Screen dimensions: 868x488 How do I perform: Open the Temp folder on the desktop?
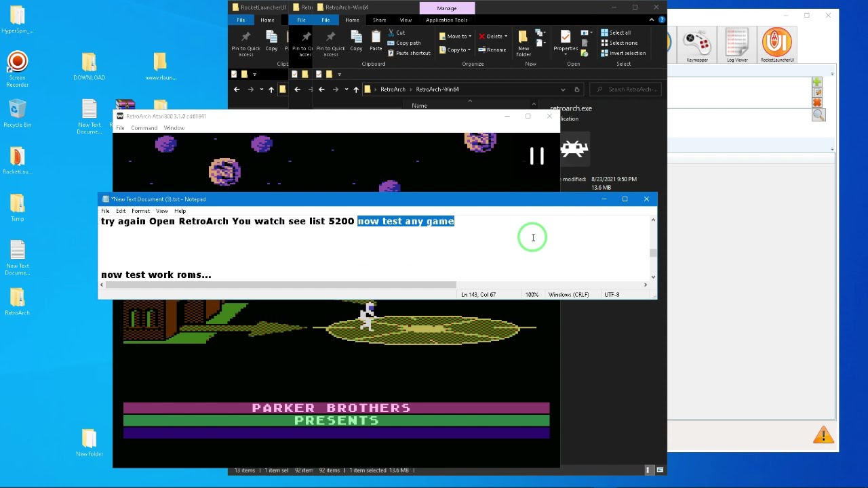pos(18,208)
